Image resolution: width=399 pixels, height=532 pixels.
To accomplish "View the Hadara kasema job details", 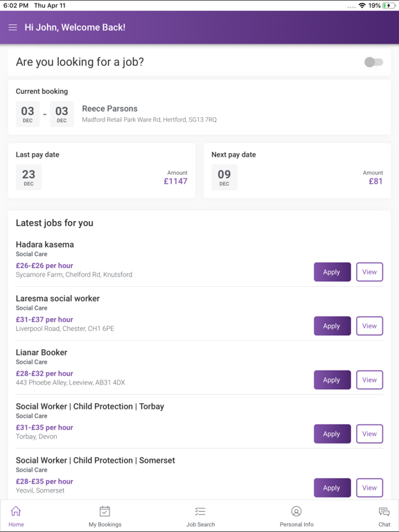I will [369, 272].
